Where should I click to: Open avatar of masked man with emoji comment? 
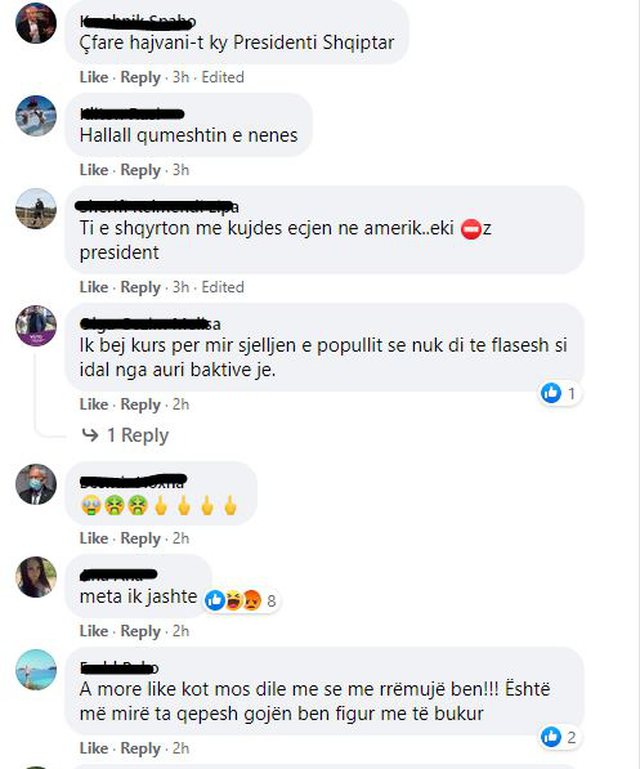[x=36, y=484]
